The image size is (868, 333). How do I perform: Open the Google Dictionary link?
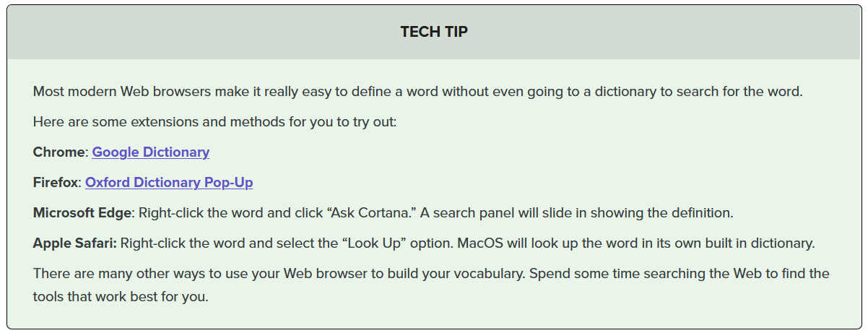tap(150, 152)
